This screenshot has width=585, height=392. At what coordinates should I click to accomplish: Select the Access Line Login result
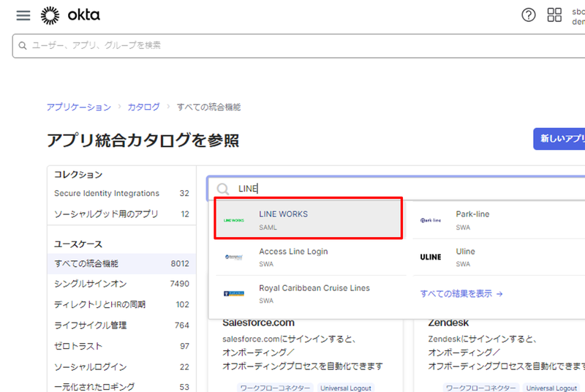coord(310,257)
